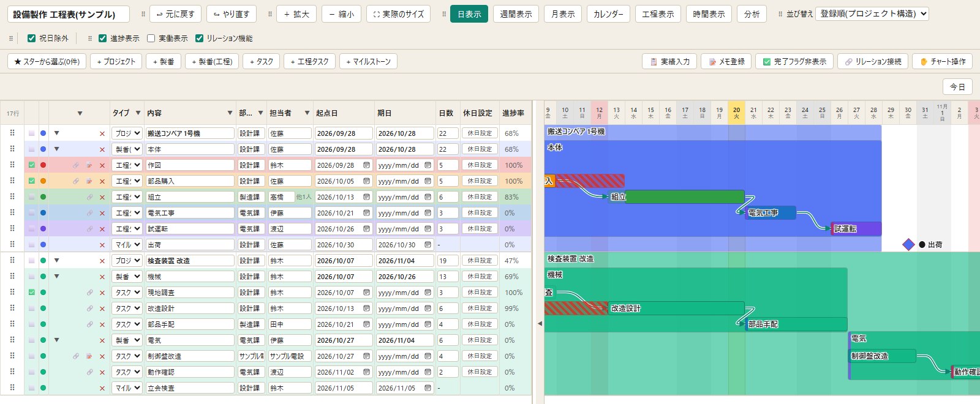Click the memo icon on 作図 row

[89, 165]
